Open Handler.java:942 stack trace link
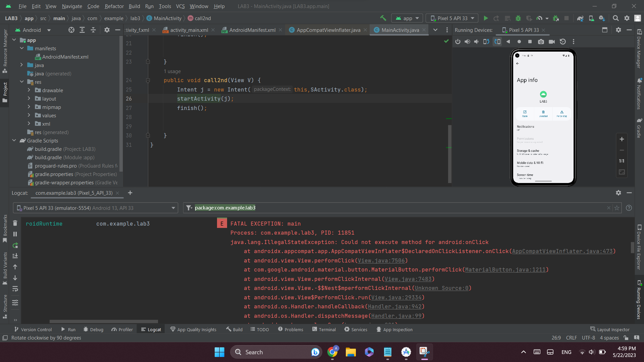This screenshot has height=362, width=644. pos(394,306)
